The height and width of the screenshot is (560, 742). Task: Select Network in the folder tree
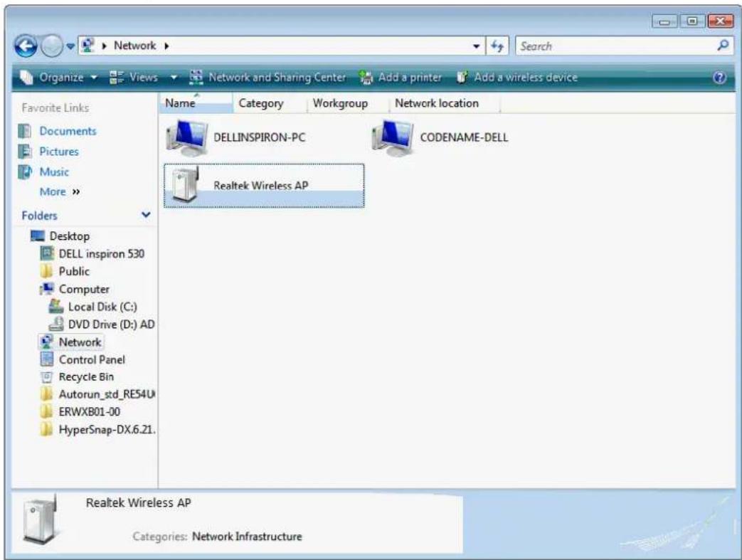[x=80, y=342]
